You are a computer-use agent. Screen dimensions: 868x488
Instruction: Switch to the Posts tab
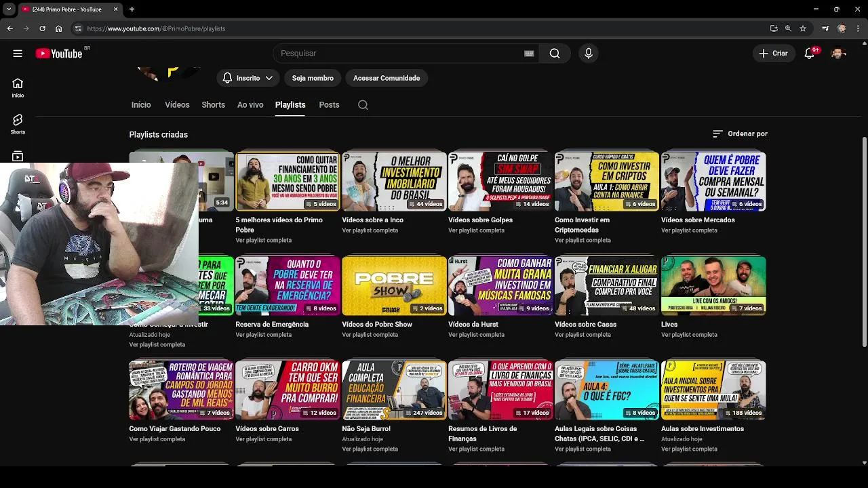coord(329,105)
